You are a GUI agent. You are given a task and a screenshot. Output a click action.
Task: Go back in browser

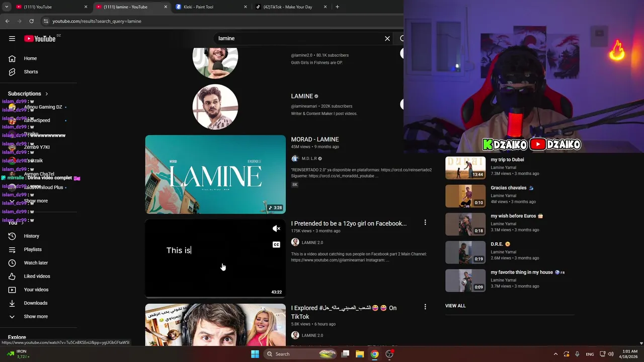7,21
